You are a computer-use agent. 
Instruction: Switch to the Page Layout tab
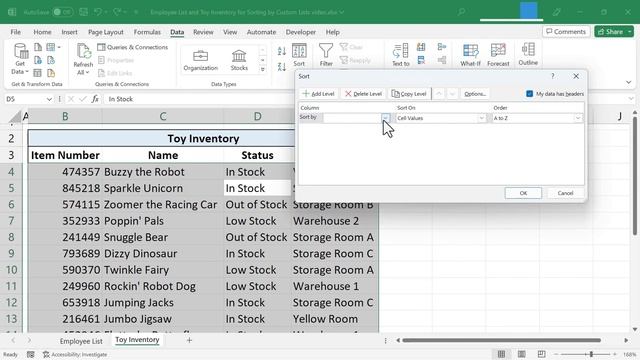(106, 32)
